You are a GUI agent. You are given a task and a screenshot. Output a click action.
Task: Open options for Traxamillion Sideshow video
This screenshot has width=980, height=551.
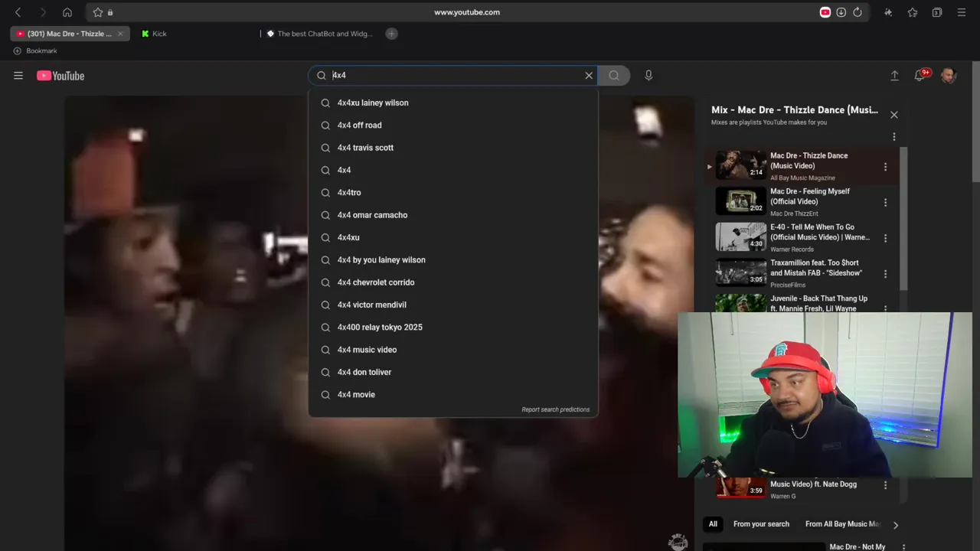886,274
